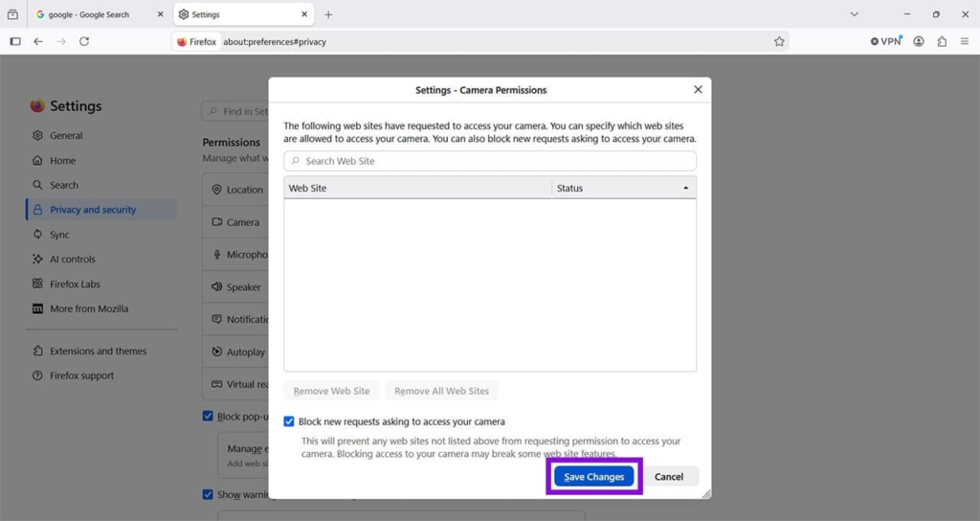Focus the Search Web Site field
The image size is (980, 521).
point(490,161)
